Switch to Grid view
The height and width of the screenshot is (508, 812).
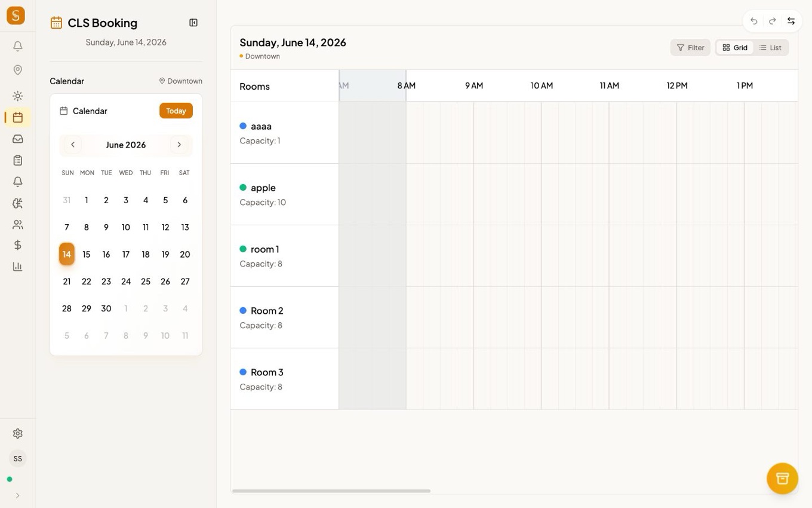[x=735, y=48]
